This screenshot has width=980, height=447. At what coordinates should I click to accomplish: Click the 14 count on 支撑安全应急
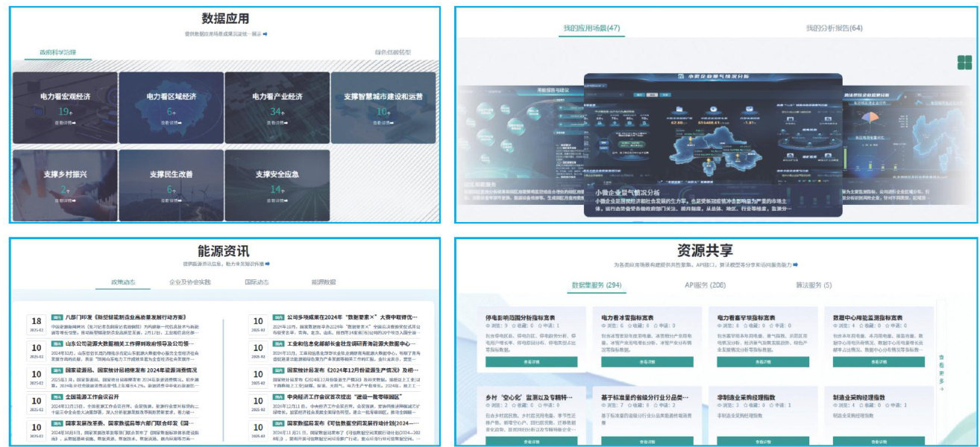(x=276, y=189)
